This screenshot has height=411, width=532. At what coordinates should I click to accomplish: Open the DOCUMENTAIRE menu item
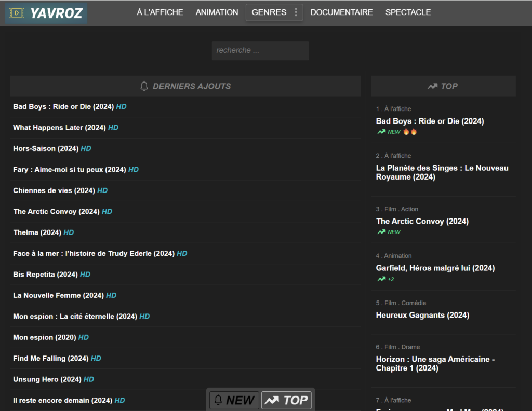[x=341, y=12]
